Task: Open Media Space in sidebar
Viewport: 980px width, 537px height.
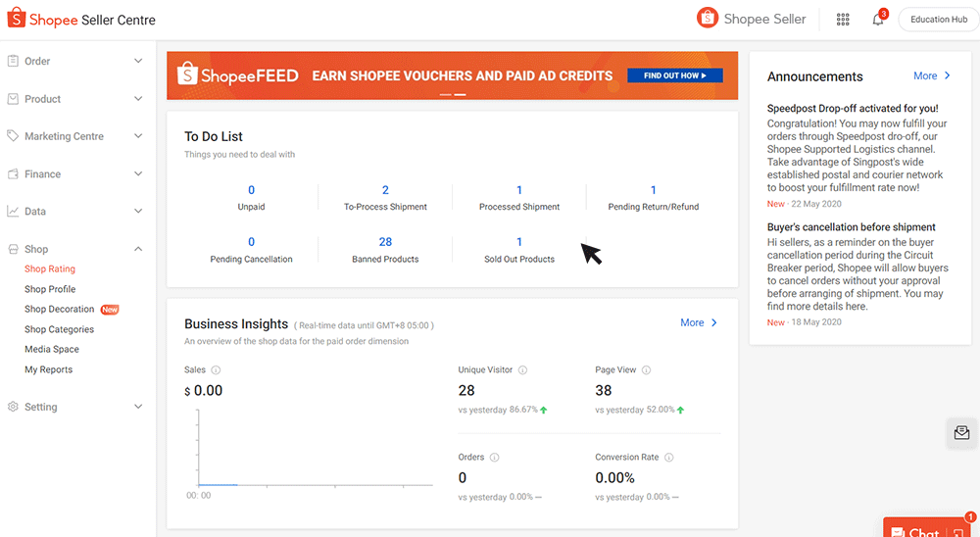Action: pyautogui.click(x=52, y=349)
